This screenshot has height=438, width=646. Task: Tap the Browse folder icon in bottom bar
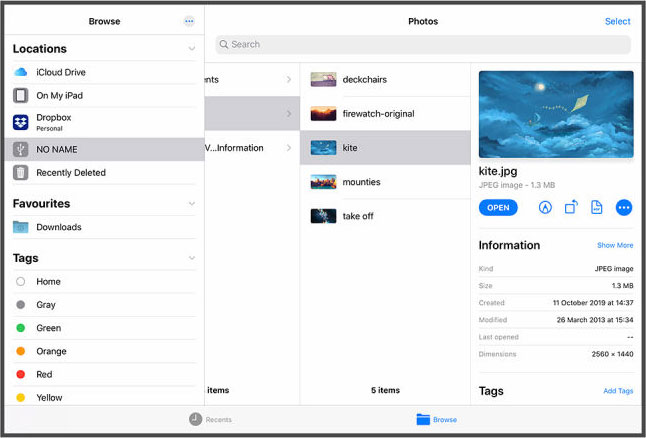point(423,419)
